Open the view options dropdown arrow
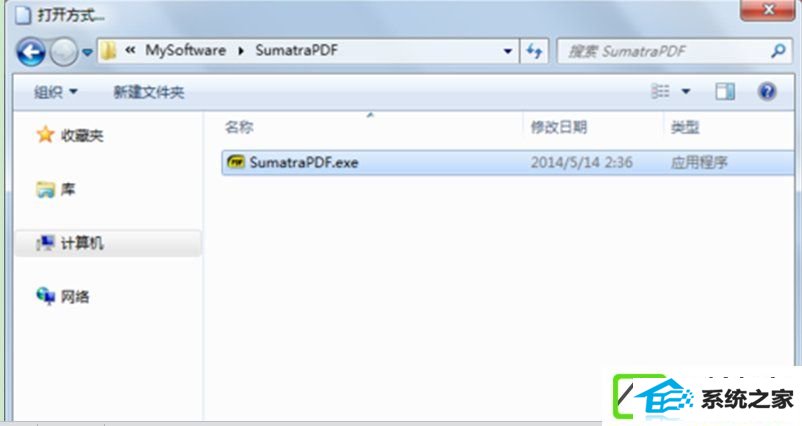 [x=685, y=92]
